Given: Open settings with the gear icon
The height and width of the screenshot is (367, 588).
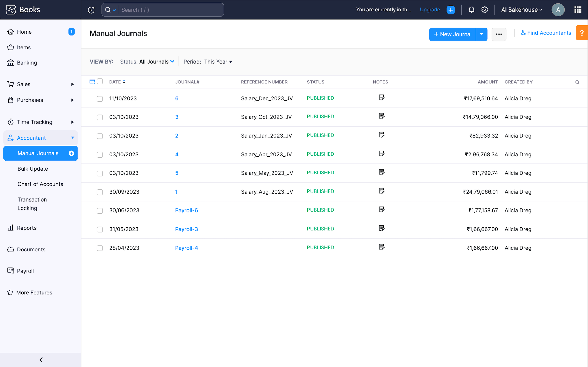Looking at the screenshot, I should [485, 10].
